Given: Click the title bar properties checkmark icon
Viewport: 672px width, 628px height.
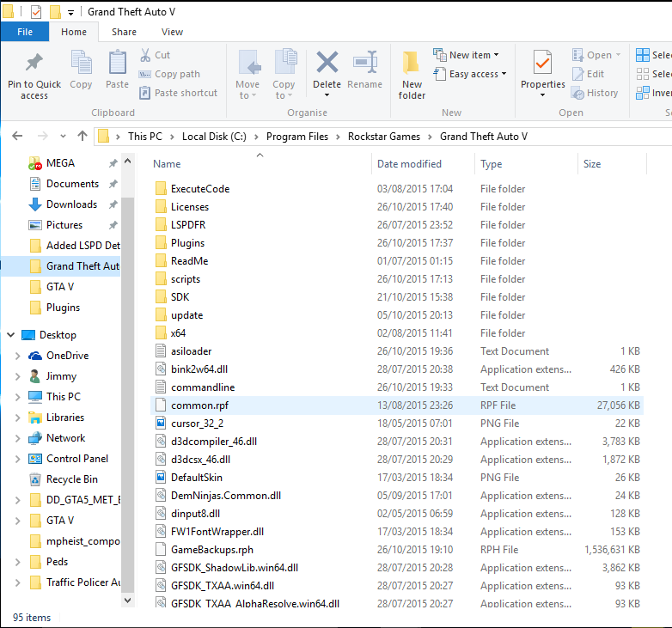Looking at the screenshot, I should pos(36,12).
